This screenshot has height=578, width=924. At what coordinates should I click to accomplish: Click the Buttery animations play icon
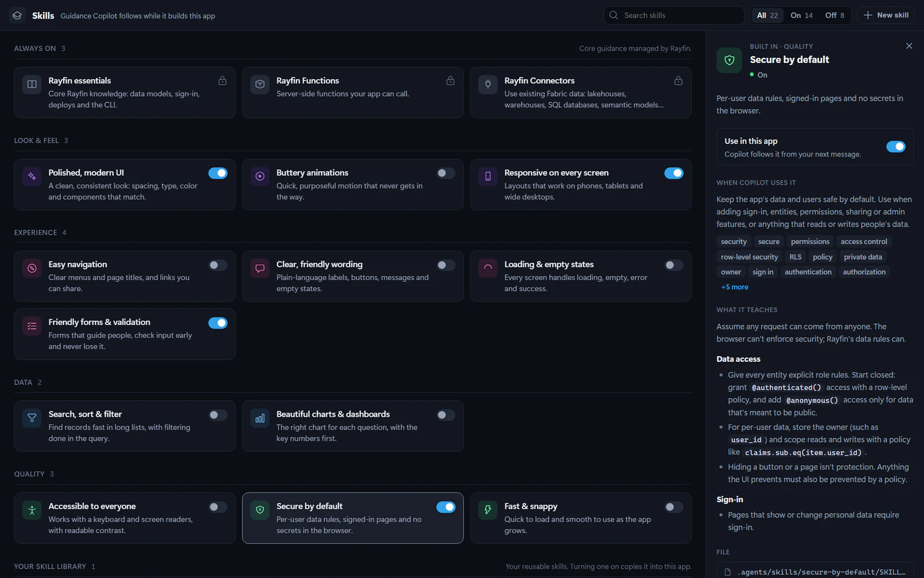260,176
